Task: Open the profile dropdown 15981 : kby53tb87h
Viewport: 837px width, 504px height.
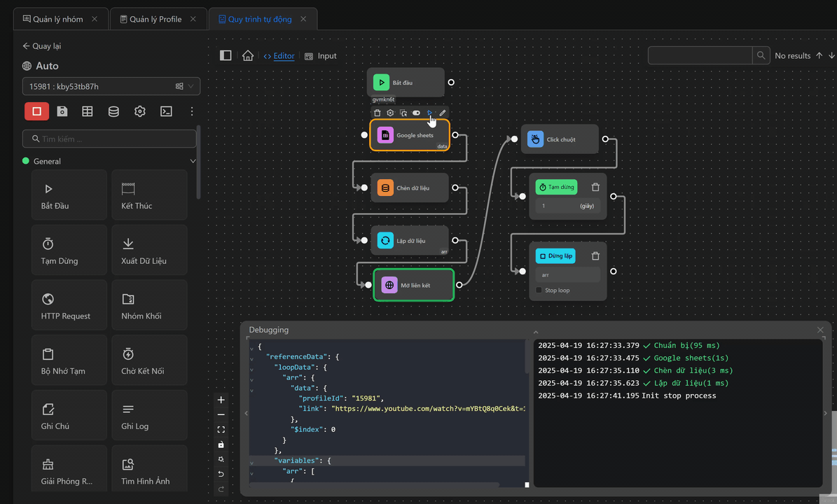Action: click(x=111, y=87)
